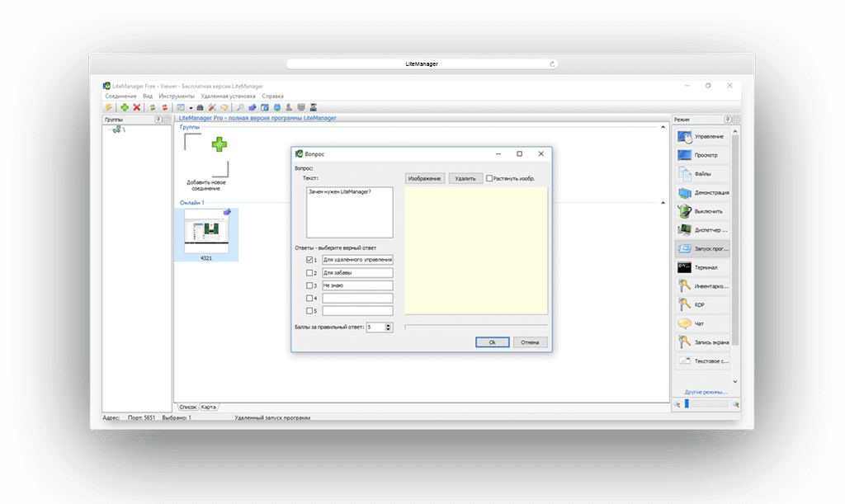Open the view mode dropdown arrow in toolbar
Screen dimensions: 845x504
tap(191, 108)
